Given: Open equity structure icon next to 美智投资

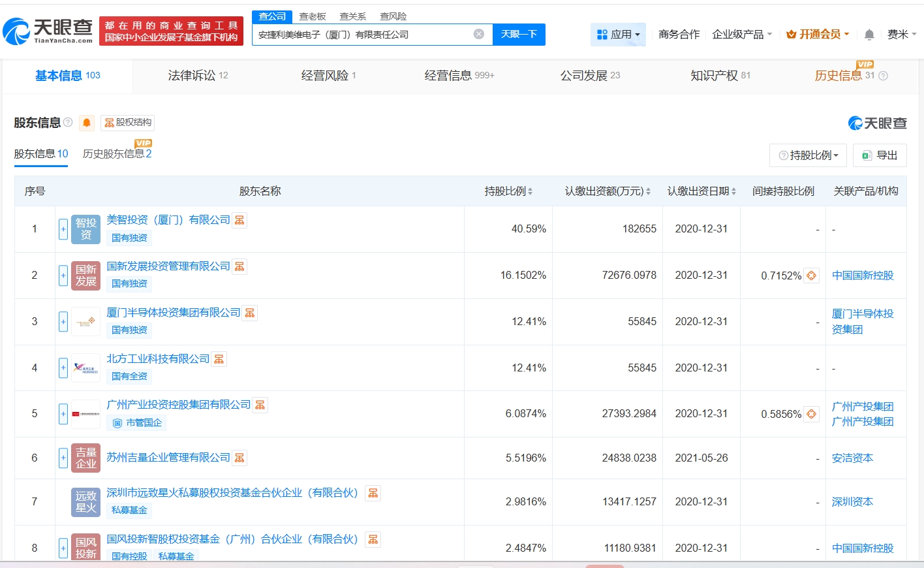Looking at the screenshot, I should [239, 220].
